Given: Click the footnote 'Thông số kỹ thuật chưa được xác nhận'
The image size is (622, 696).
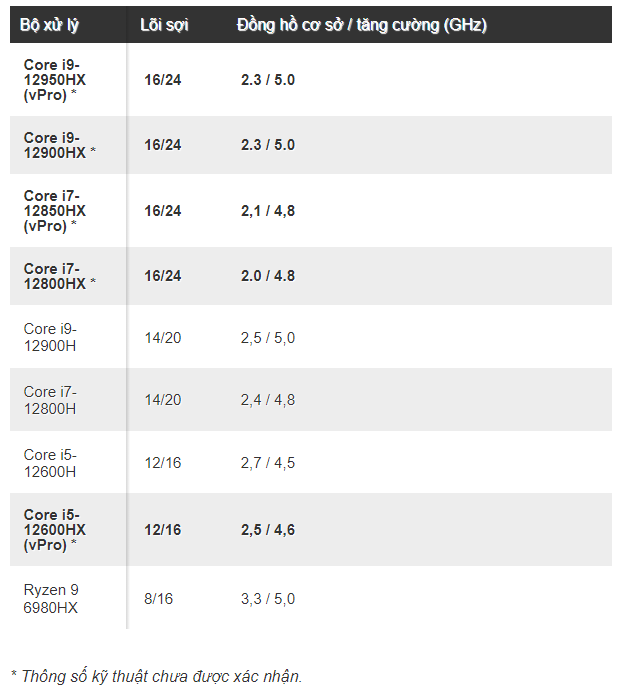Looking at the screenshot, I should (x=161, y=676).
